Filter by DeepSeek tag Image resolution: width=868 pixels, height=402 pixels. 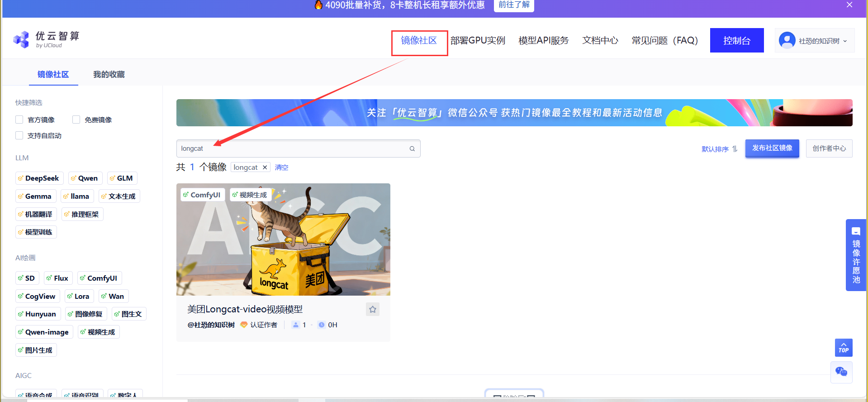[x=39, y=178]
